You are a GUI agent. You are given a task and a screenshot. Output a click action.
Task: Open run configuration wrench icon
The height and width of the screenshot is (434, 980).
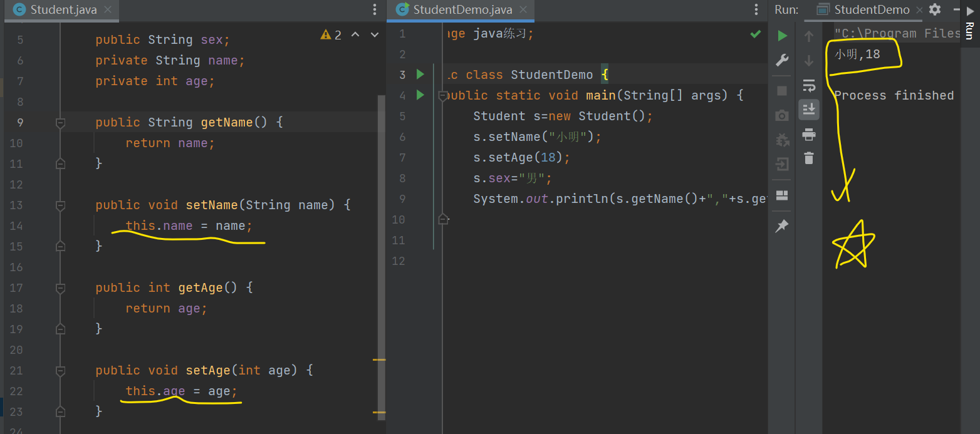coord(782,61)
